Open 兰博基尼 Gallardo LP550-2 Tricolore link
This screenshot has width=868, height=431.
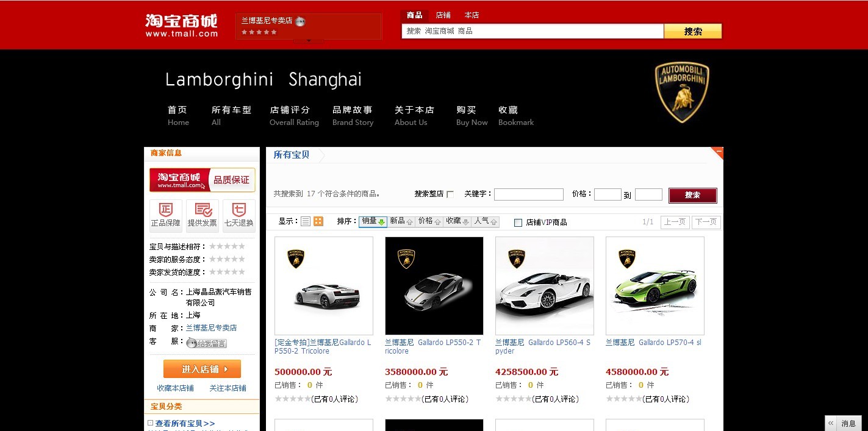(434, 347)
